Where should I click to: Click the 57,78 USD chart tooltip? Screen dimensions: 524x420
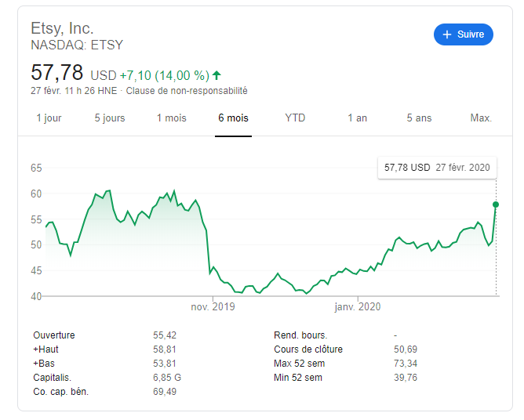pos(437,168)
